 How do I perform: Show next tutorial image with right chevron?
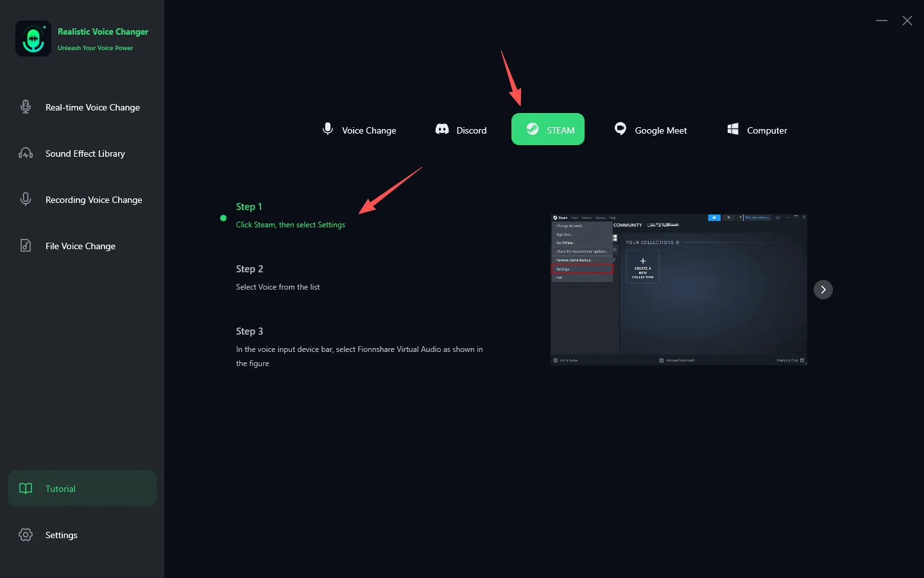823,290
